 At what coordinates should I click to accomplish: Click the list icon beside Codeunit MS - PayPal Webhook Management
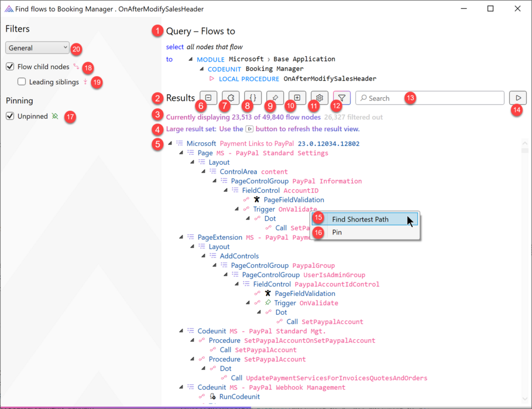coord(191,387)
